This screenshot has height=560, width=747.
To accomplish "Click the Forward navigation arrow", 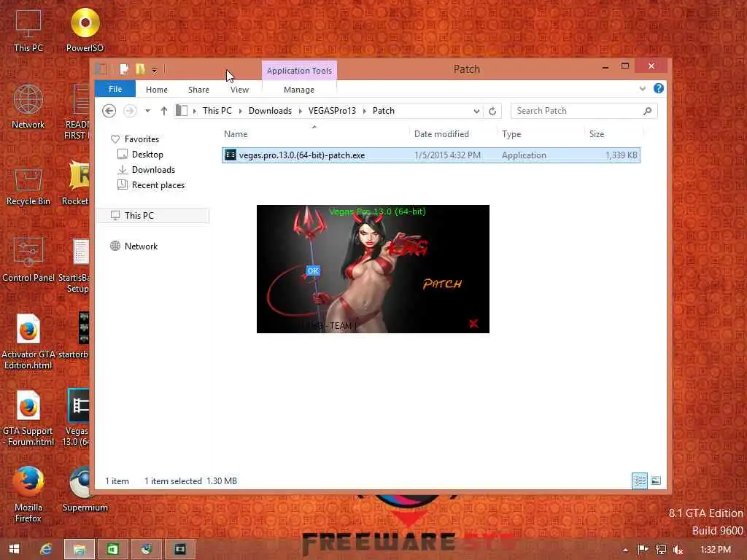I will [130, 111].
